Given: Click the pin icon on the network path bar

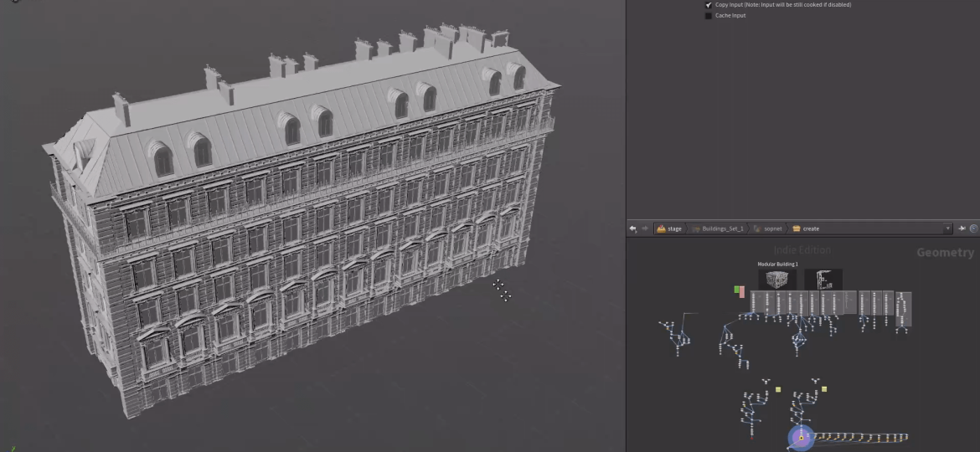Looking at the screenshot, I should (962, 229).
